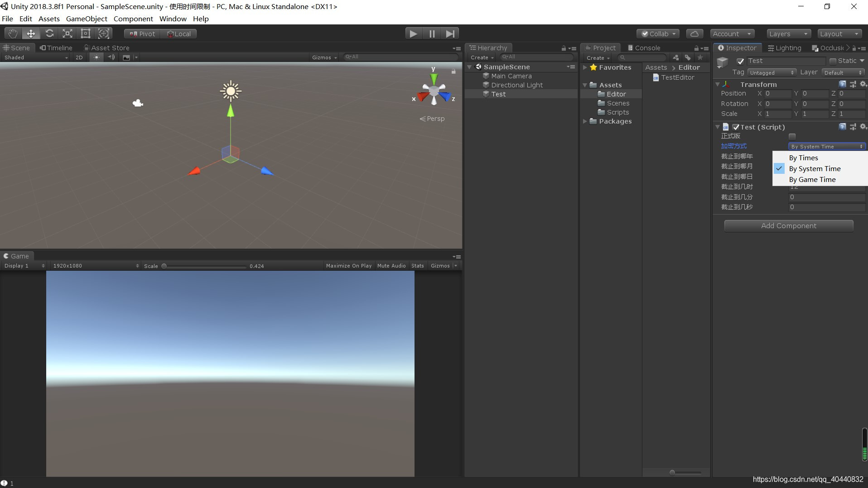Select the Rotate tool
868x488 pixels.
pos(49,33)
